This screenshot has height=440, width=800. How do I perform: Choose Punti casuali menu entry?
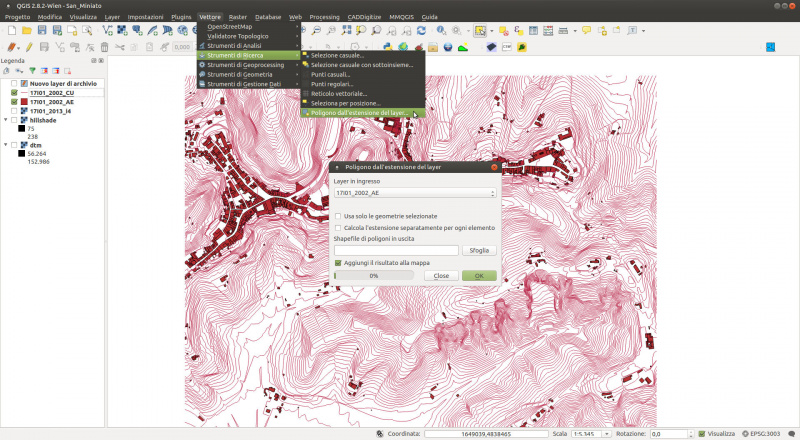pos(363,75)
